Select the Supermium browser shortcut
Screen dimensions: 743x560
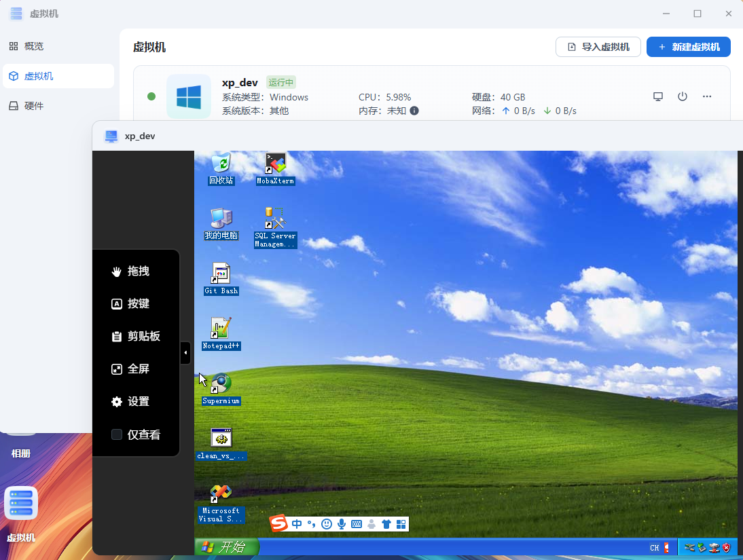pos(221,388)
